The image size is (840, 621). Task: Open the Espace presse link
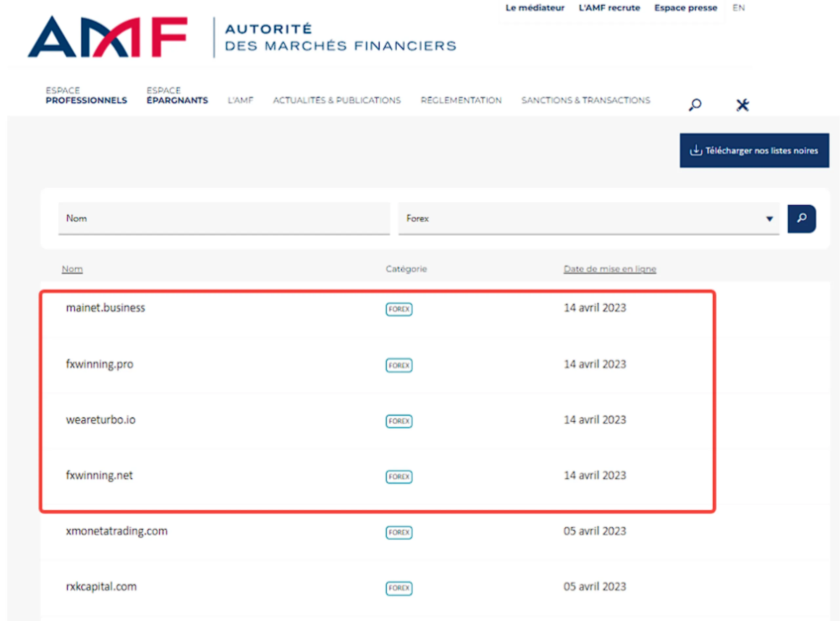[686, 8]
